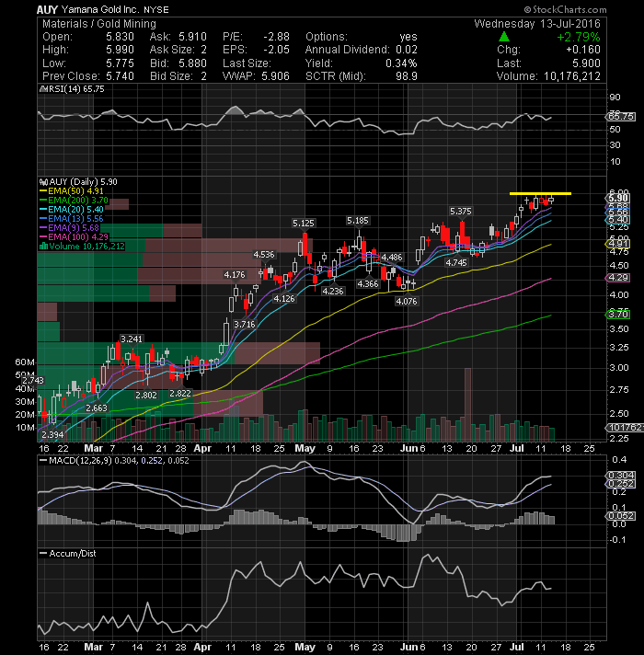Click the 4.076 price low label
This screenshot has width=644, height=655.
(407, 301)
